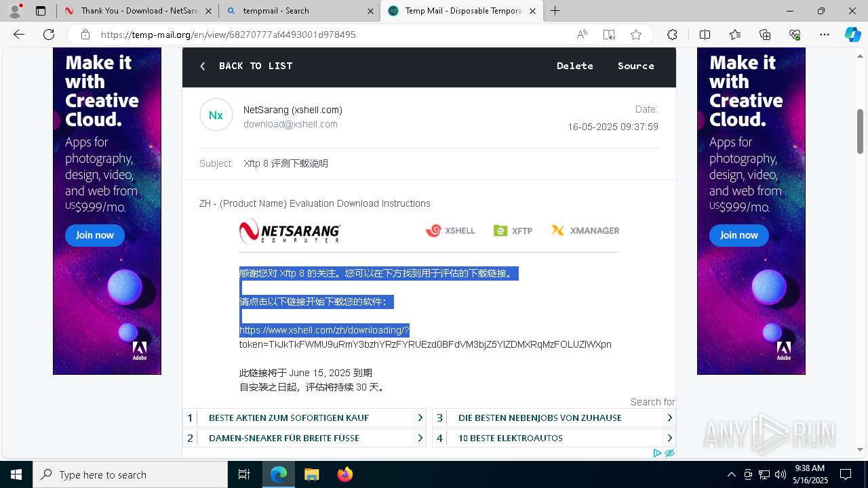The image size is (868, 488).
Task: Open ad DIE BESTEN NEBENJOBS VON ZUHAUSE
Action: click(554, 418)
